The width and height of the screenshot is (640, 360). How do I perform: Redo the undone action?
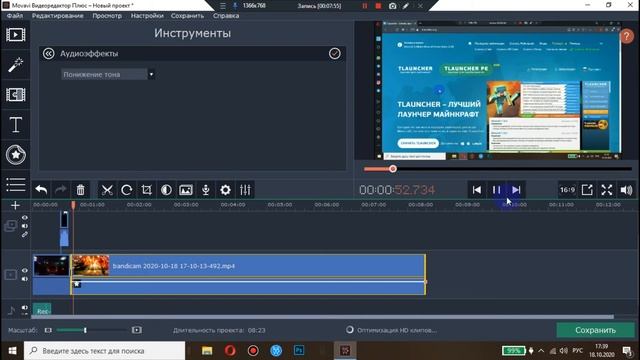coord(61,190)
